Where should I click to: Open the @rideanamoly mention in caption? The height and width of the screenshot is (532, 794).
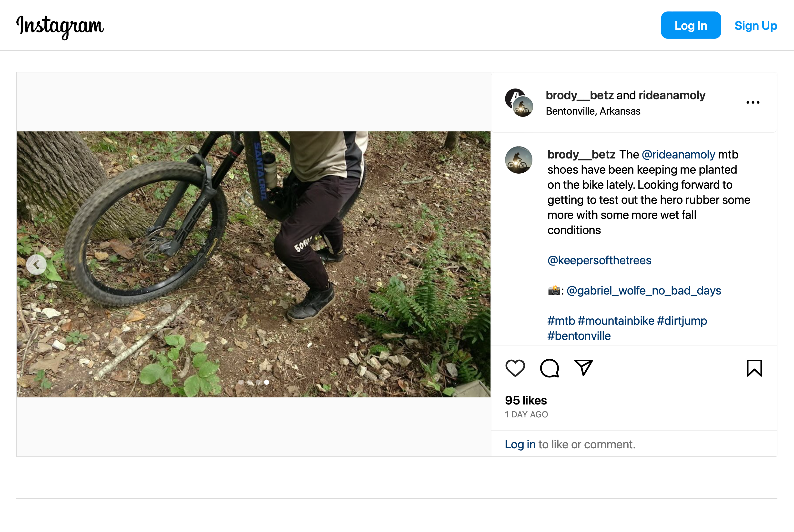678,155
